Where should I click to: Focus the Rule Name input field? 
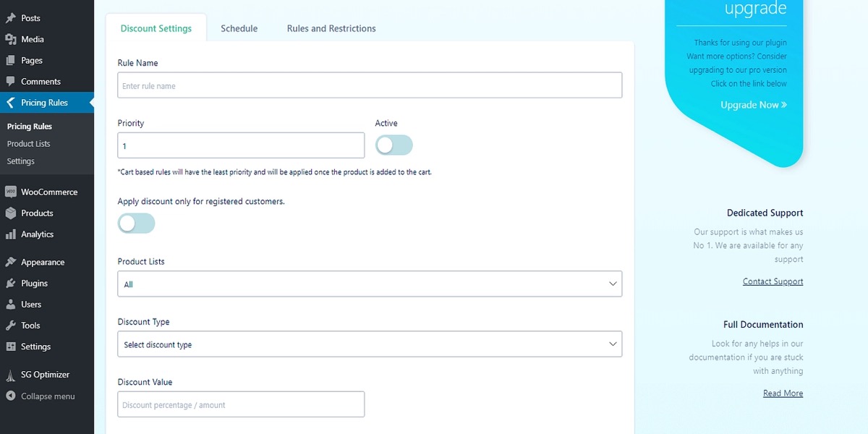click(x=370, y=85)
